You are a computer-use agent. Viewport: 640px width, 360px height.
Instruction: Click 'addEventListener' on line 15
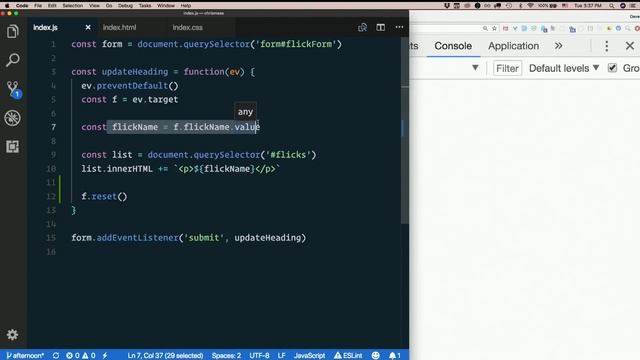(x=138, y=238)
